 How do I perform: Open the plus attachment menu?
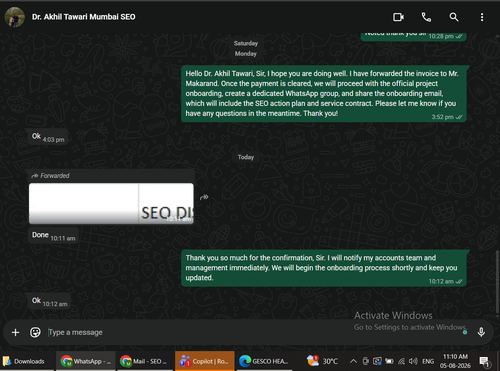15,332
